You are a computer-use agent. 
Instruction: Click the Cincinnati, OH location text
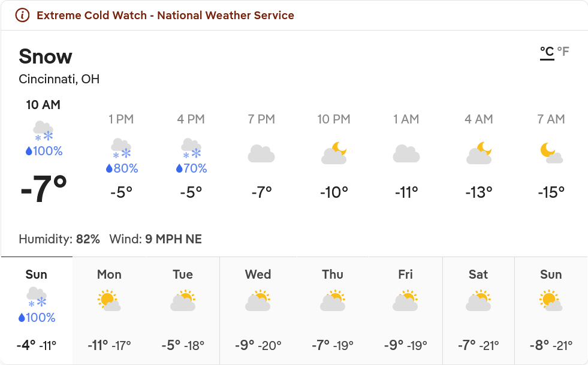pos(59,79)
